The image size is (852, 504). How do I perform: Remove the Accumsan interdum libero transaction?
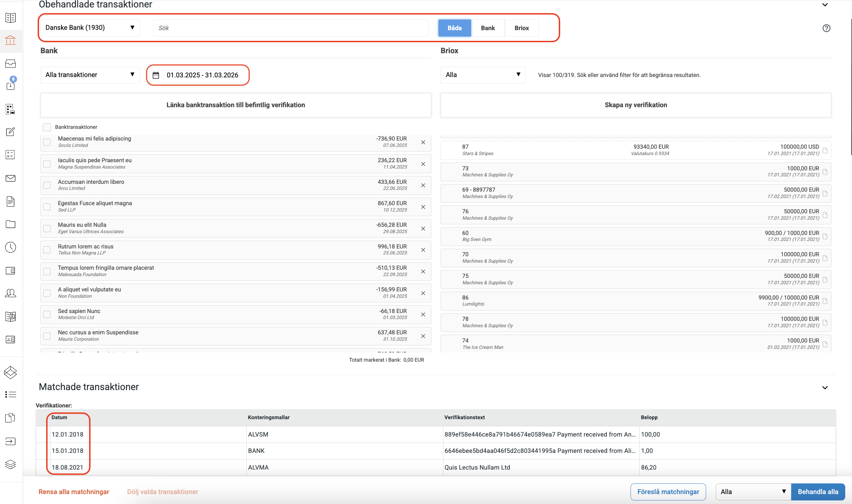[x=423, y=185]
